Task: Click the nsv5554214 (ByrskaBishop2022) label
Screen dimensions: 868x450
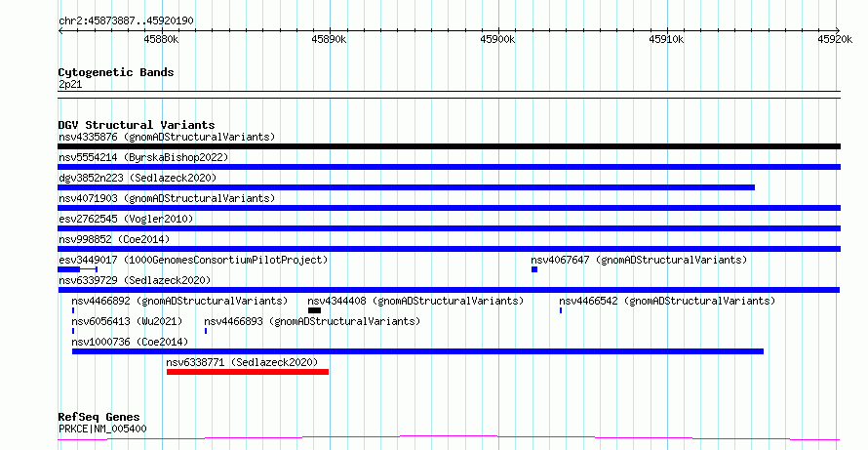Action: pos(143,157)
